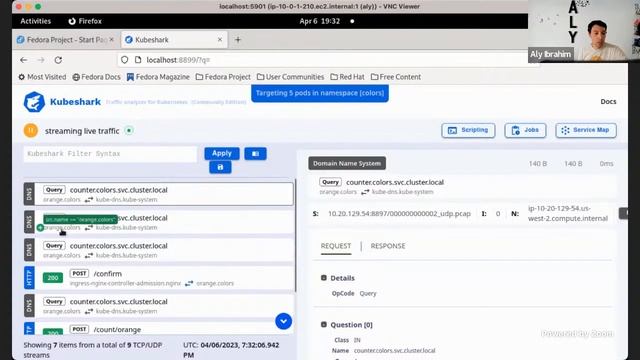The height and width of the screenshot is (360, 640).
Task: Open Fedora Magazine bookmark
Action: (158, 77)
